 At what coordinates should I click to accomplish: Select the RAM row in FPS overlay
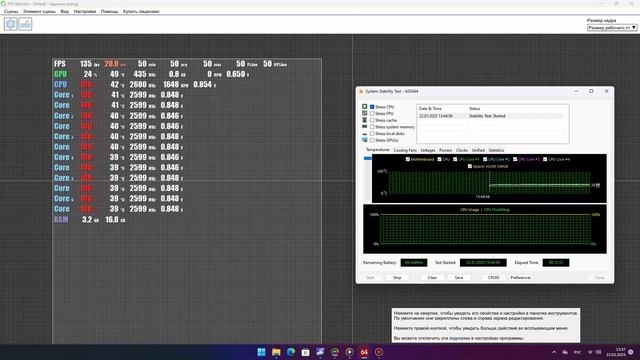coord(90,220)
